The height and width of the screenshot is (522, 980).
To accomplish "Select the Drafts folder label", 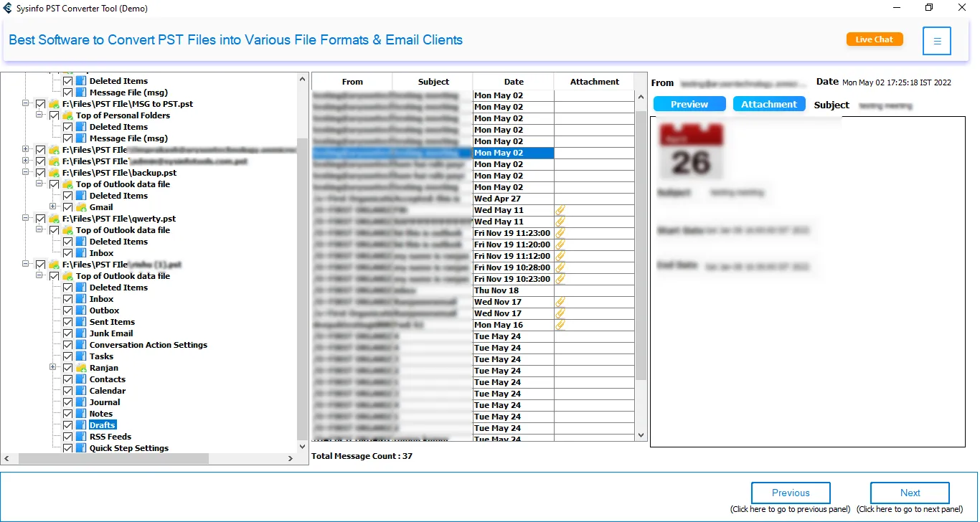I will pyautogui.click(x=103, y=425).
